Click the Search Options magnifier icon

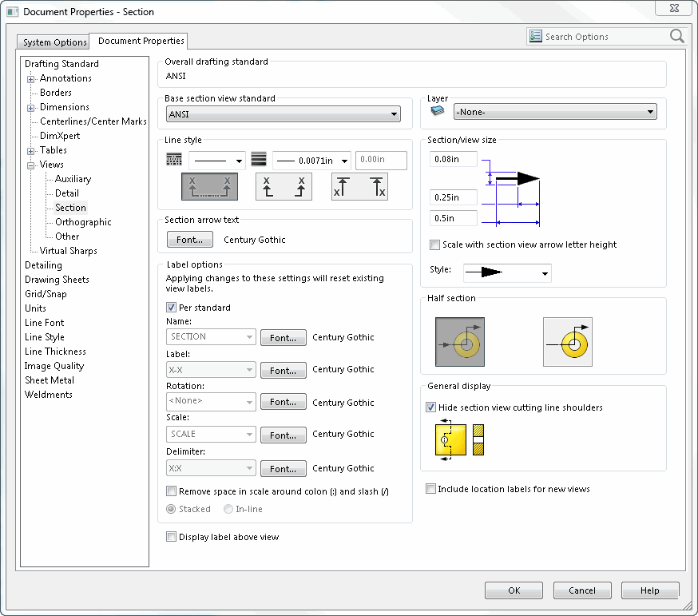pos(676,36)
